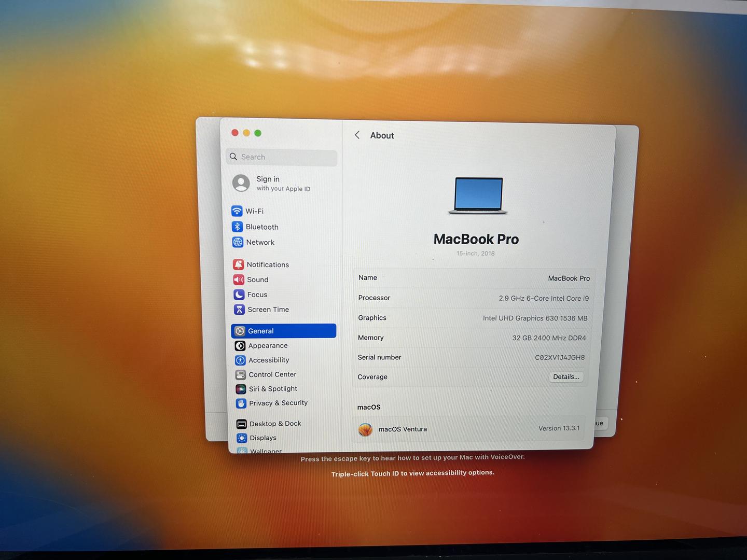Select the General gear icon
This screenshot has width=747, height=560.
click(x=240, y=331)
